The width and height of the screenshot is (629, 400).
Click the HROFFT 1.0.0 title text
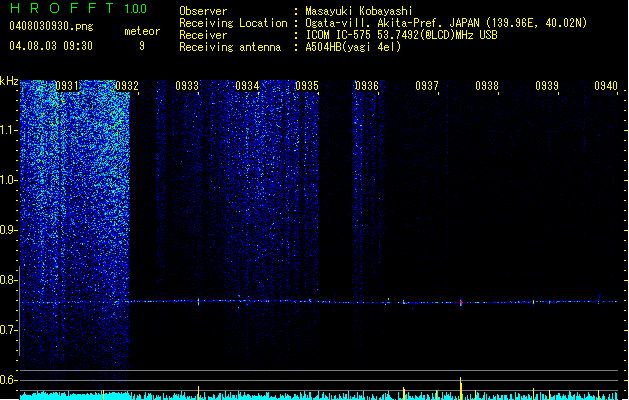pyautogui.click(x=78, y=8)
